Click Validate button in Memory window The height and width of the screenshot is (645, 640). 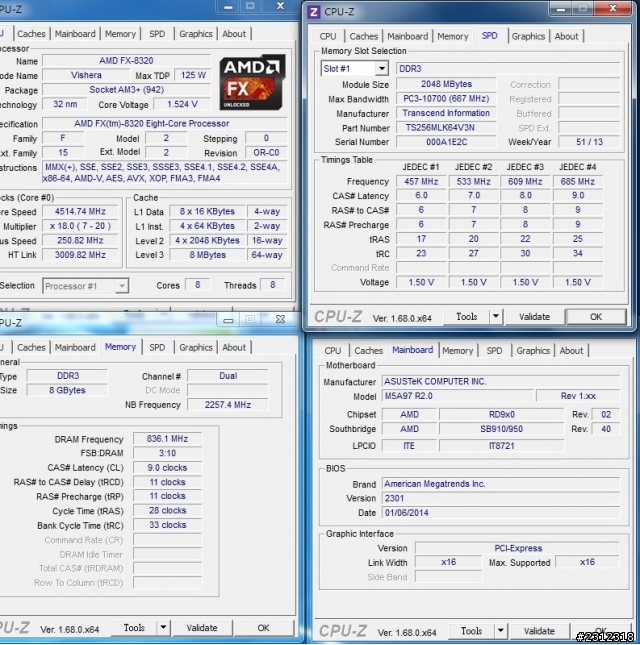(202, 628)
